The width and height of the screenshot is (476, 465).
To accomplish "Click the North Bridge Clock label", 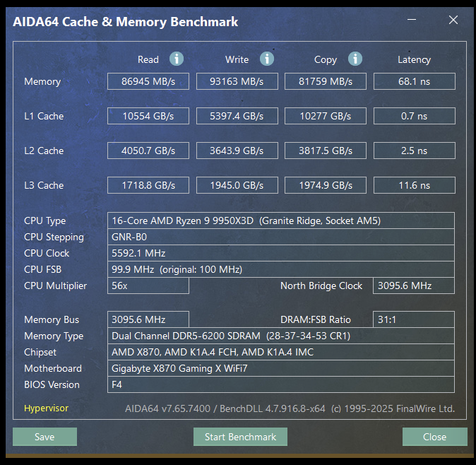I will 321,286.
